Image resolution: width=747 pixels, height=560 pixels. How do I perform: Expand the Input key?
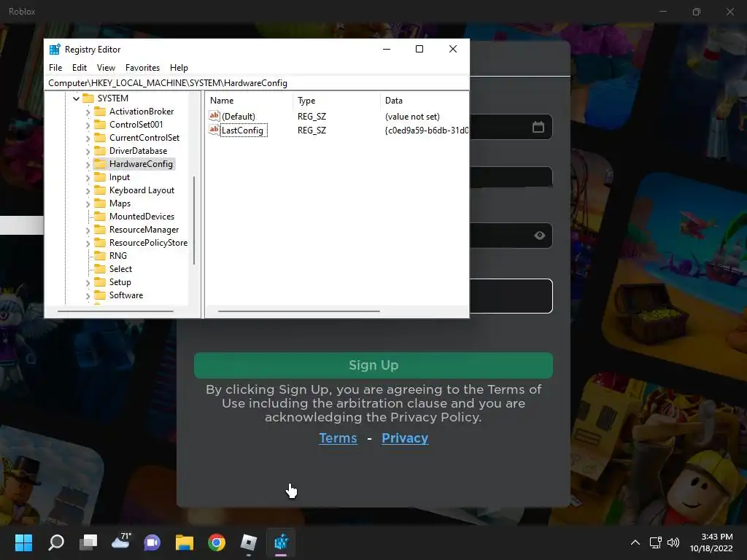point(88,178)
